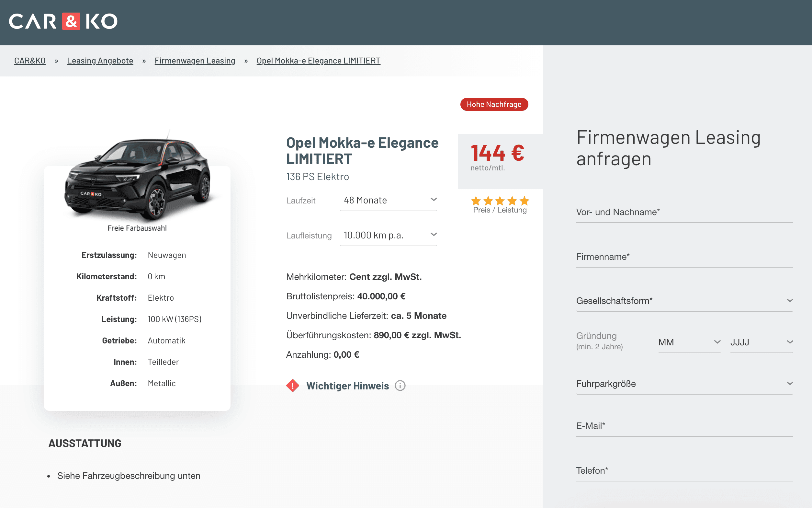Click the Überführungskosten 890,00 € line

click(x=374, y=335)
